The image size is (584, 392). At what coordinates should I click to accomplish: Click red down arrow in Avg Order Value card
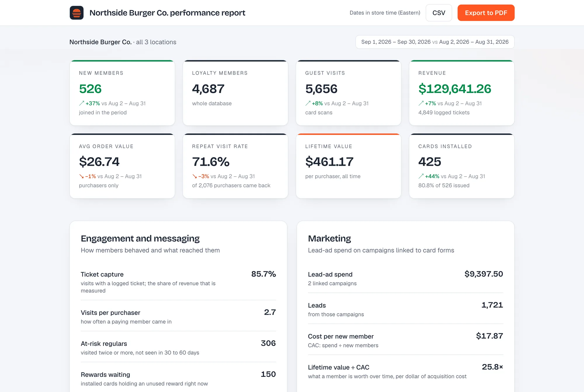[81, 176]
